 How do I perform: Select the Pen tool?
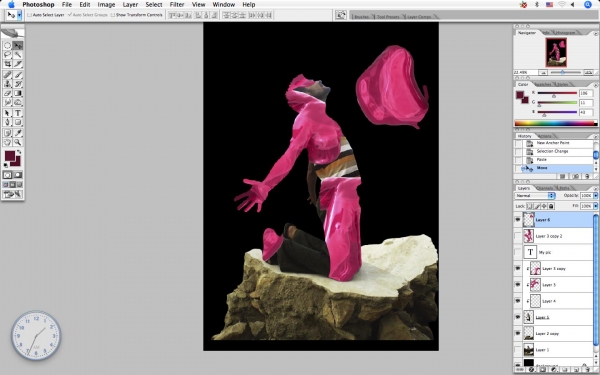7,122
